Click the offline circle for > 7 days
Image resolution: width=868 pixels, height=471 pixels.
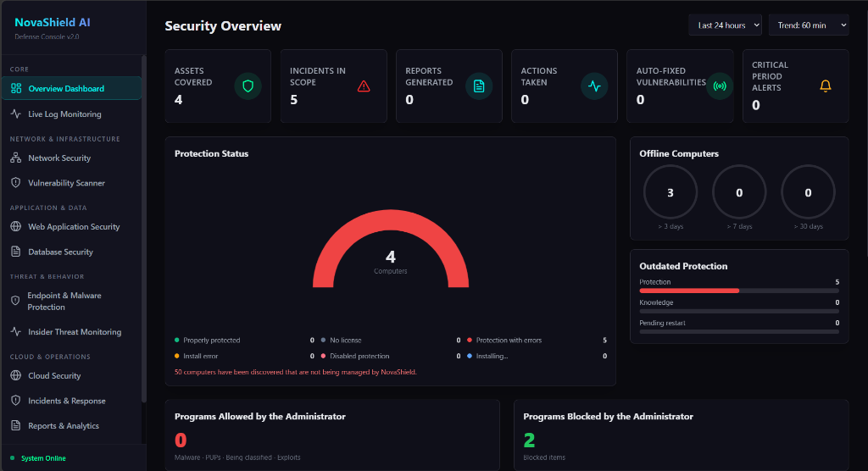739,192
